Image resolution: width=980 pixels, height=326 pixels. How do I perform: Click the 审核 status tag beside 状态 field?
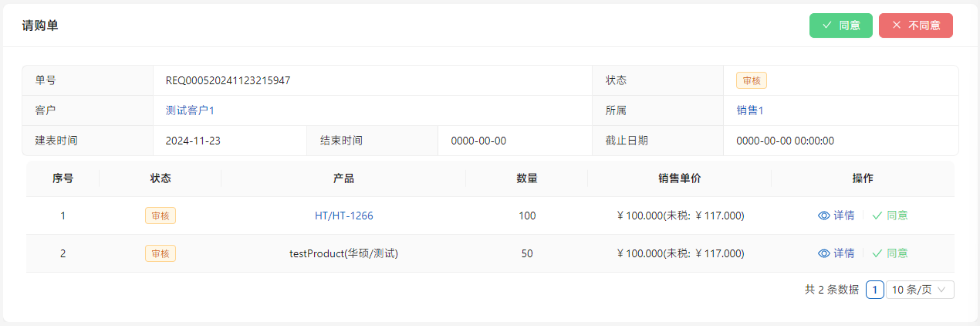[x=751, y=80]
